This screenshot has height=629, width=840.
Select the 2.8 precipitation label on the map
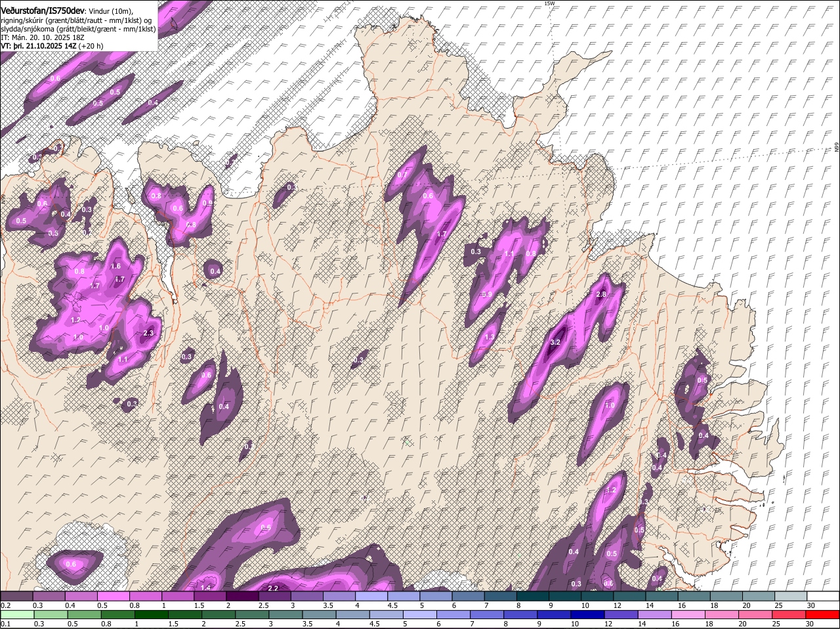click(600, 294)
